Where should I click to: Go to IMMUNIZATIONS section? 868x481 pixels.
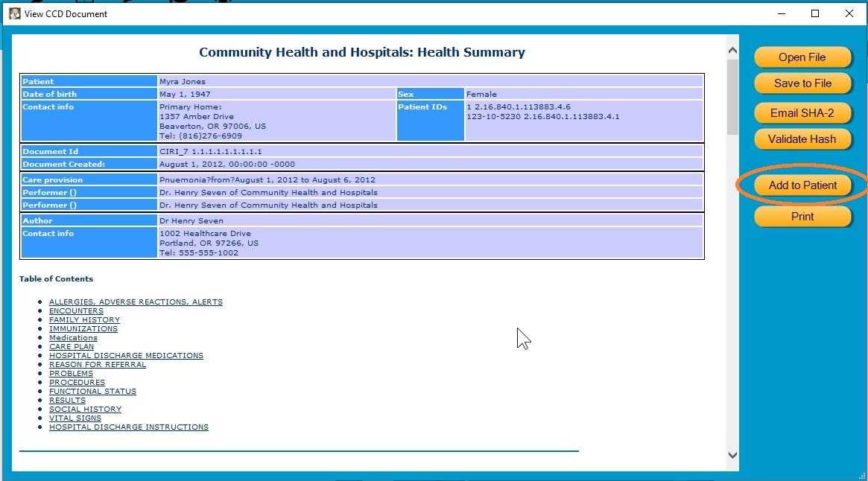[83, 328]
